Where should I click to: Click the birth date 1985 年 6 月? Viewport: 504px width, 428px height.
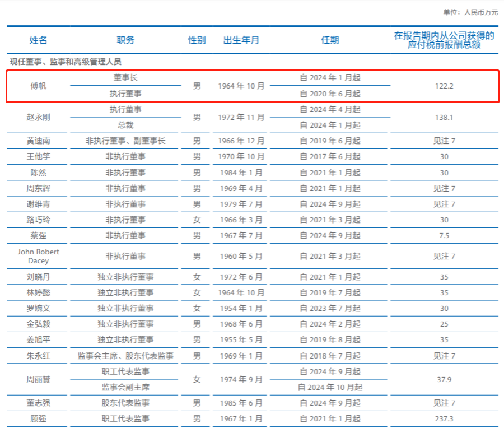[241, 403]
